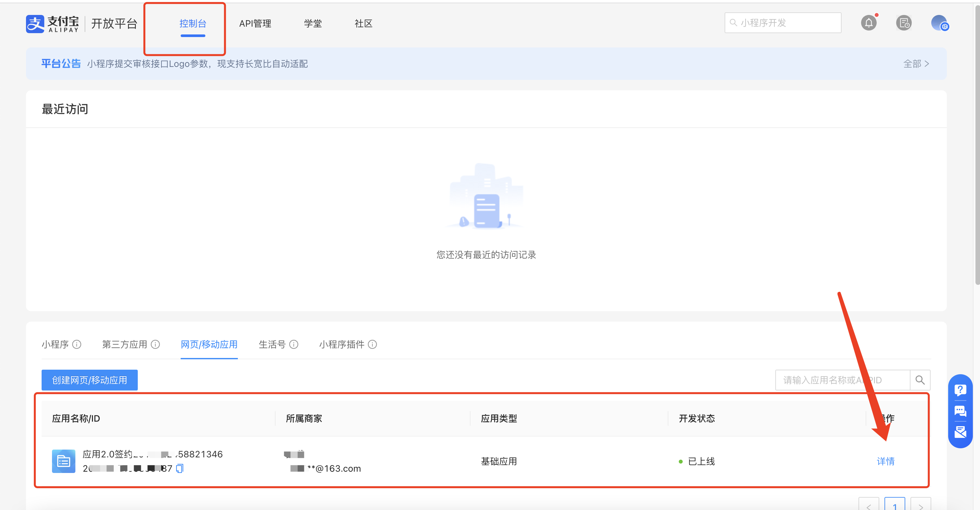Go to previous page arrow in pagination
The image size is (980, 510).
click(869, 506)
